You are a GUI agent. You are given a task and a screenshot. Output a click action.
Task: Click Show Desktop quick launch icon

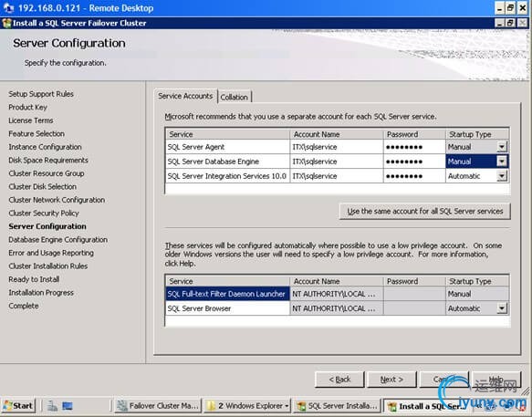tap(68, 406)
